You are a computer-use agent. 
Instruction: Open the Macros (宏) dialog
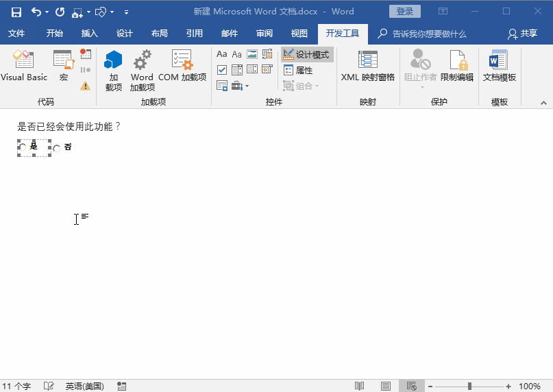(63, 66)
